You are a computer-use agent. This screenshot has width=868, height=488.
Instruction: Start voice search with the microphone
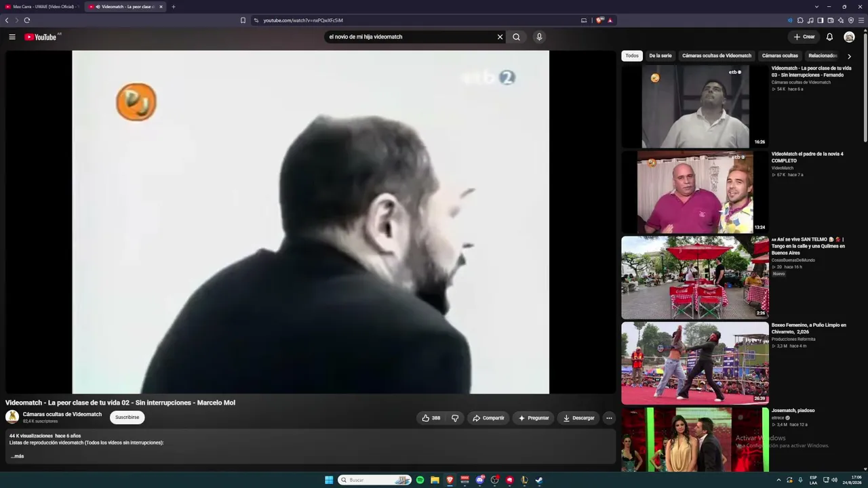point(539,37)
